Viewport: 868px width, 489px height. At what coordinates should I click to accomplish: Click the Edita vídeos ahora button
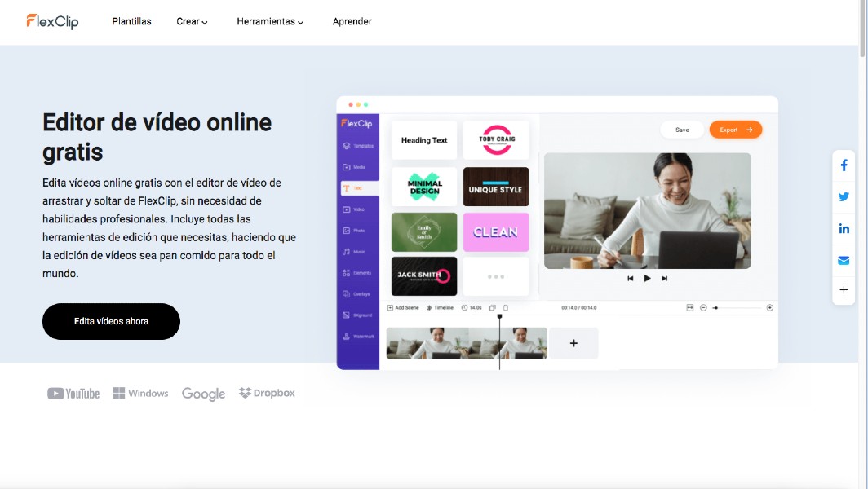(x=111, y=321)
